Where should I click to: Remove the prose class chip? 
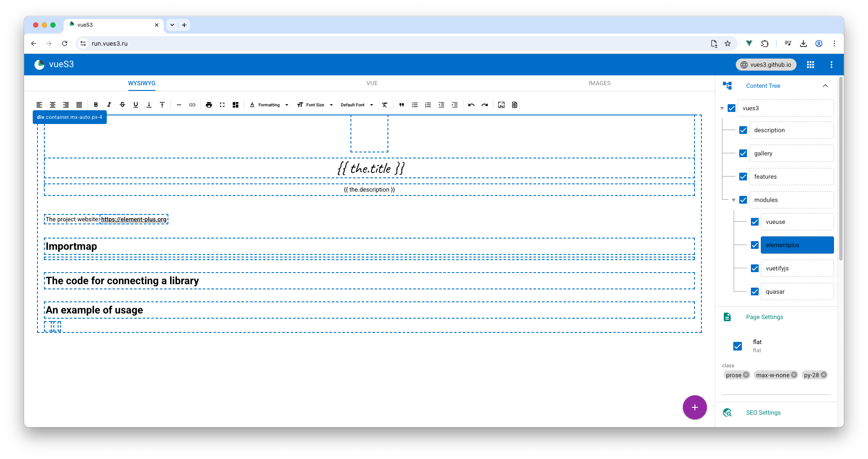click(746, 375)
